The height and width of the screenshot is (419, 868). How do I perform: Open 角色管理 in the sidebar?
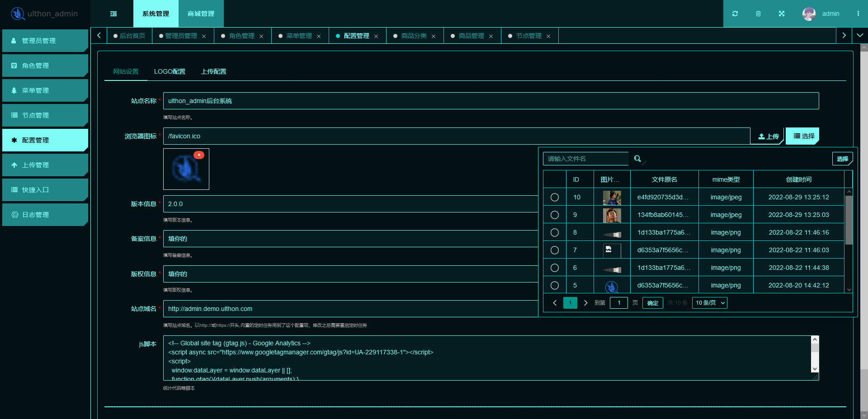(45, 66)
